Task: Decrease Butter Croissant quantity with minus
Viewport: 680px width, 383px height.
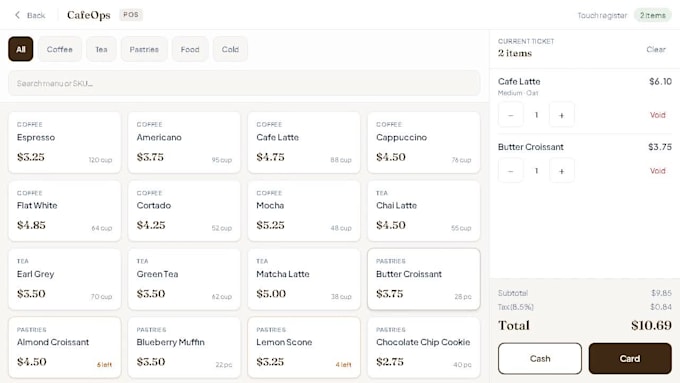Action: 510,171
